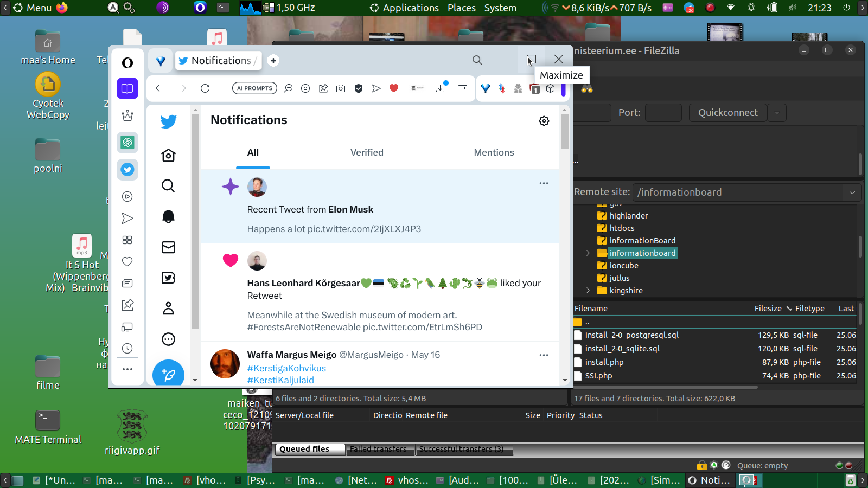868x488 pixels.
Task: Go back in Opera navigation
Action: [x=158, y=88]
